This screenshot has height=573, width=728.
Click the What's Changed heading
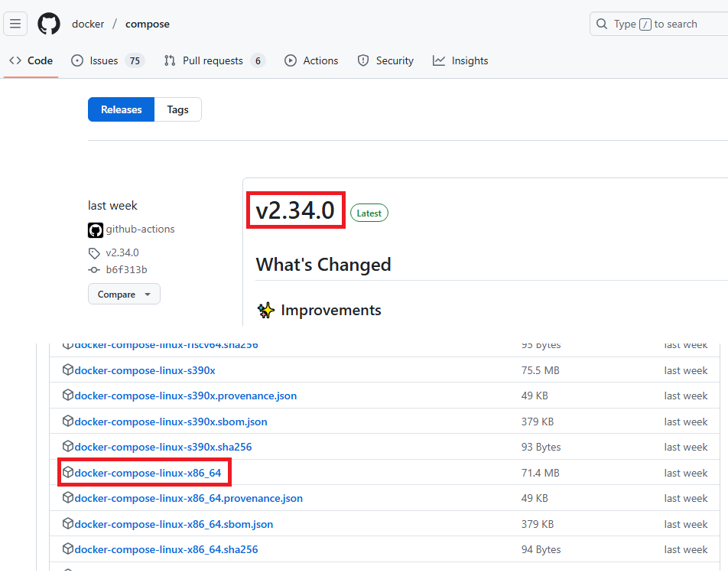[x=323, y=265]
